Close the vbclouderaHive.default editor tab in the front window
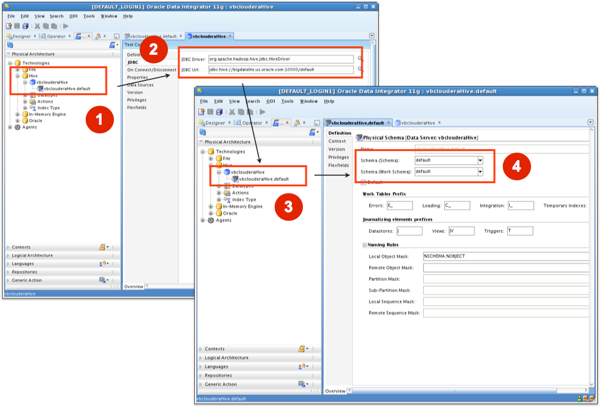 [388, 122]
